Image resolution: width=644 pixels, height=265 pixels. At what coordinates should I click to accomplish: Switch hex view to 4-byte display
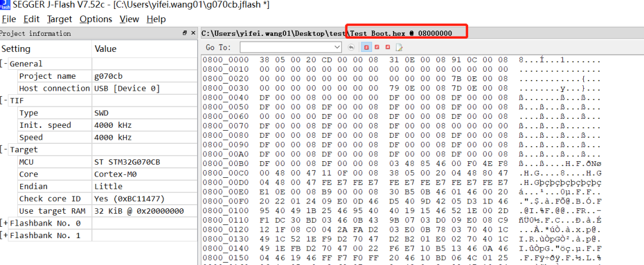(x=388, y=47)
